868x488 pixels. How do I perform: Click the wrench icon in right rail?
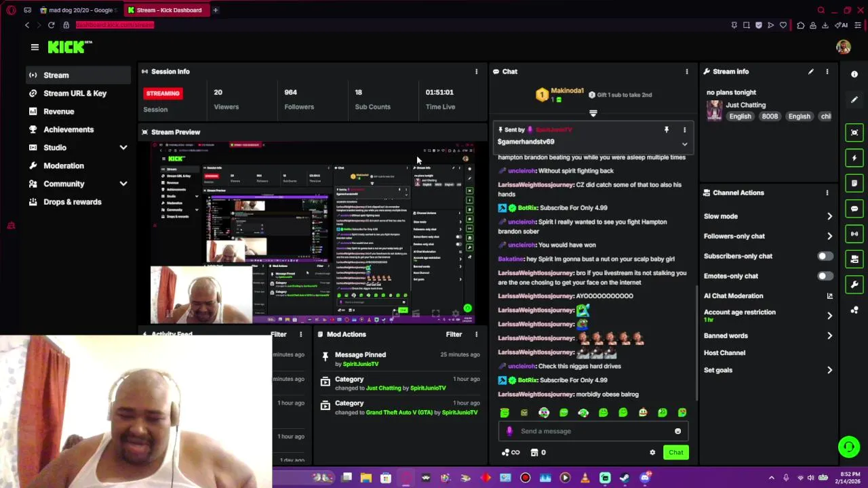854,285
